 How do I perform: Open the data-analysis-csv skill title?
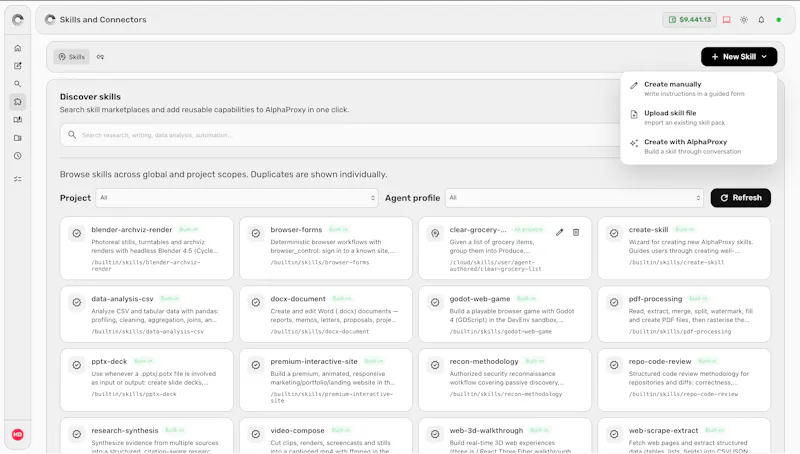122,299
